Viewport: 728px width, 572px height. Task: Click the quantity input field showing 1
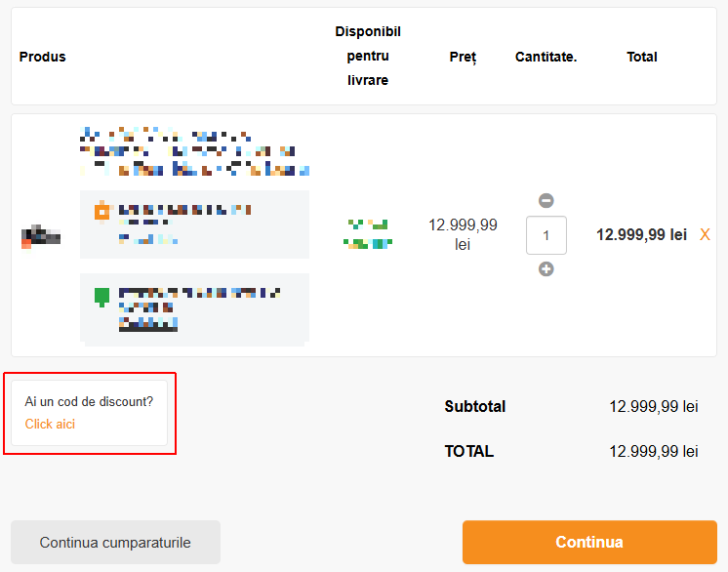[x=546, y=235]
